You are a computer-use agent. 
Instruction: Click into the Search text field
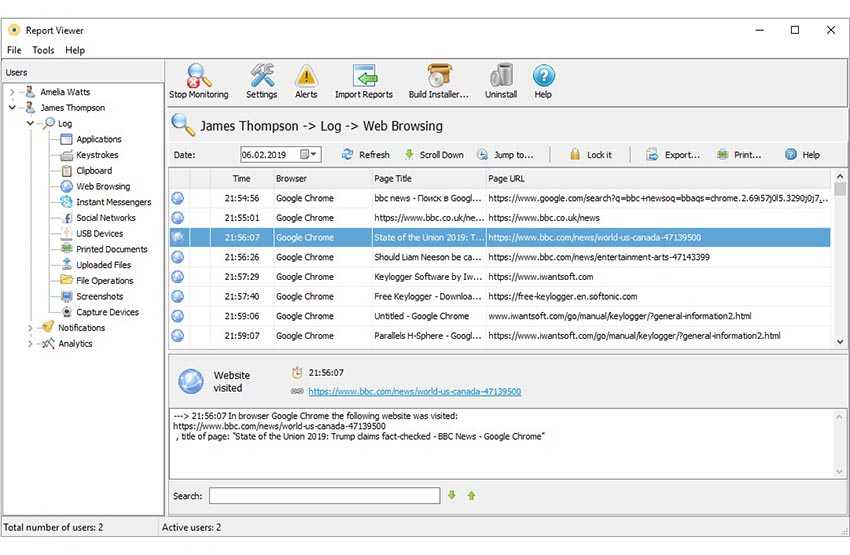pos(324,496)
